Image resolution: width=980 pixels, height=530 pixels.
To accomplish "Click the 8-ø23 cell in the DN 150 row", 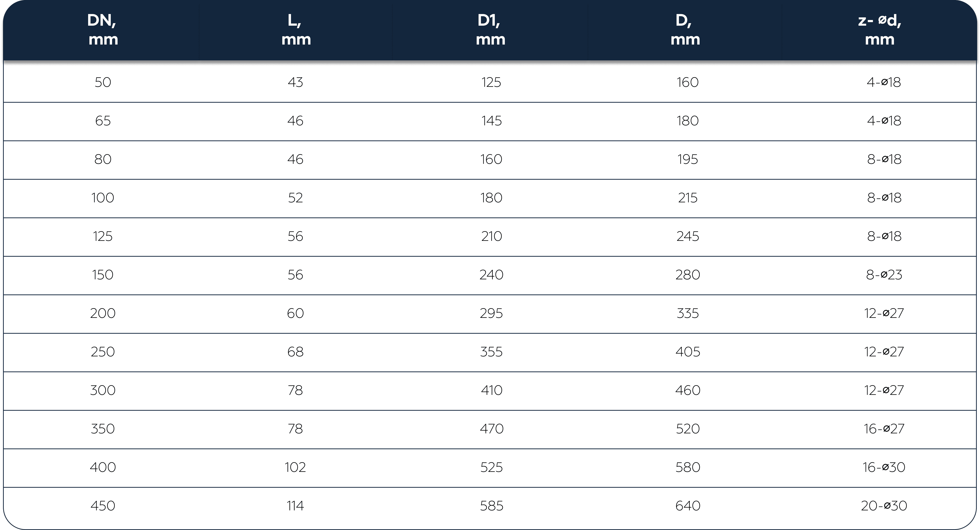I will click(x=884, y=275).
